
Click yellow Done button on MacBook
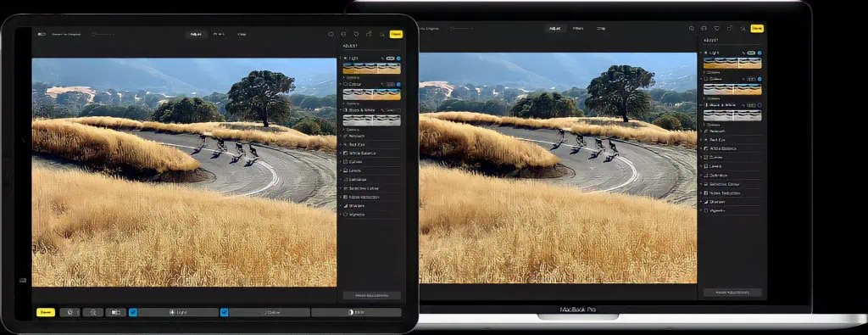pyautogui.click(x=757, y=28)
